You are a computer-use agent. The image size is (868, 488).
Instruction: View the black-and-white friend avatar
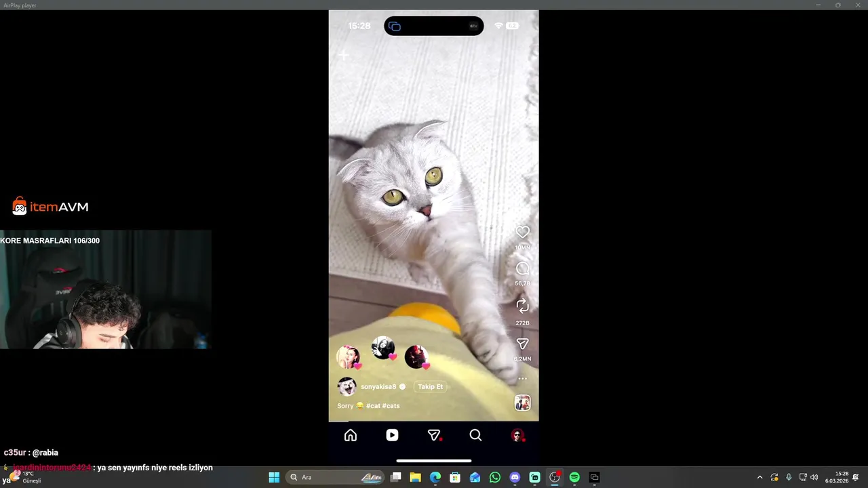(x=383, y=348)
